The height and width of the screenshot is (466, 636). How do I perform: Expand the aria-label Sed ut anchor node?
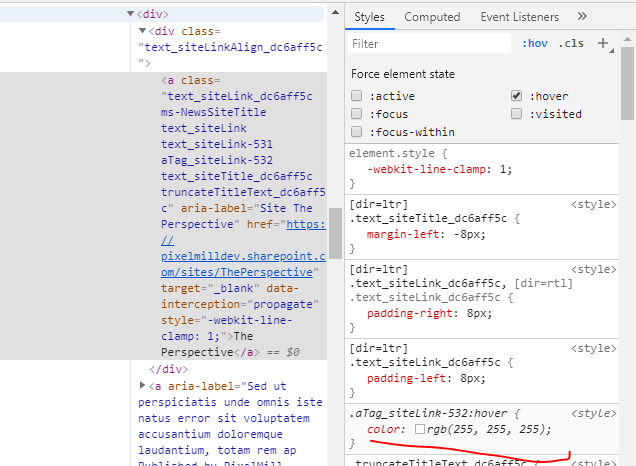[142, 385]
